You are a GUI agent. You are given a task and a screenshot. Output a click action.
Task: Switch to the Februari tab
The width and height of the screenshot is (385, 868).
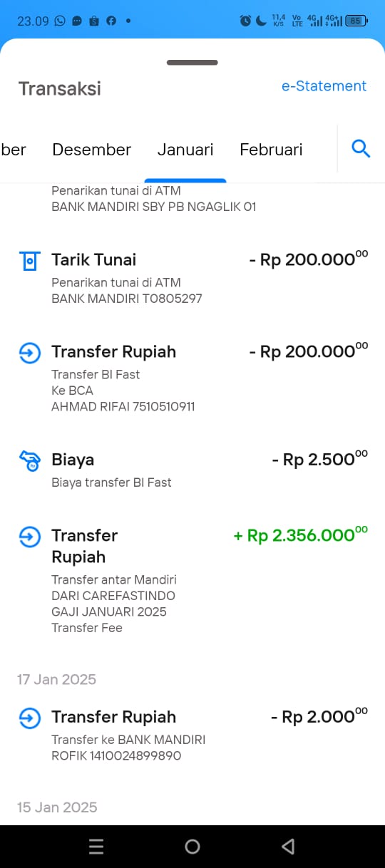tap(271, 150)
